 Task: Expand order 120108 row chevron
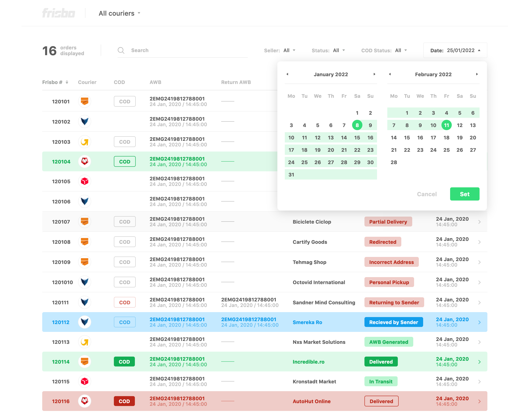pos(479,242)
